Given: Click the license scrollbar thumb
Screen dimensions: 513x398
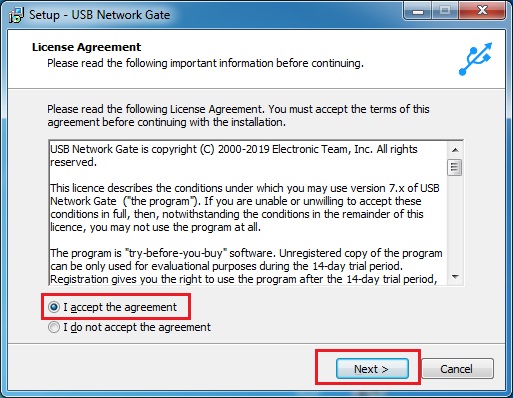Looking at the screenshot, I should coord(455,168).
